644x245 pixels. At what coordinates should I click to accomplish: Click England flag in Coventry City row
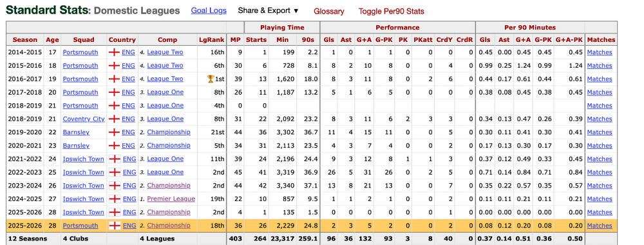pyautogui.click(x=114, y=119)
